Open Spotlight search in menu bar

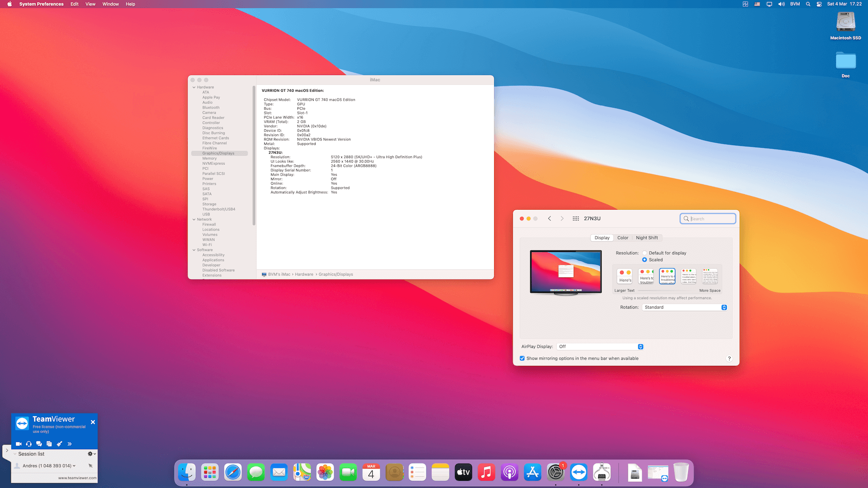[808, 4]
